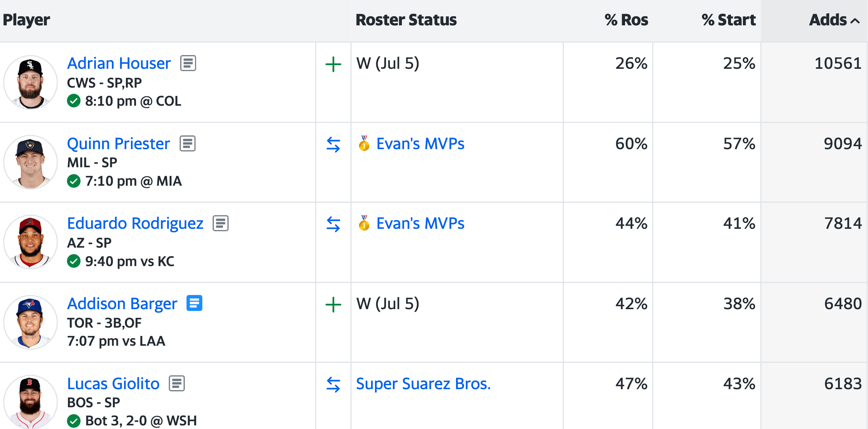Screen dimensions: 868x429
Task: Click Addison Barger's headshot photo
Action: 30,322
